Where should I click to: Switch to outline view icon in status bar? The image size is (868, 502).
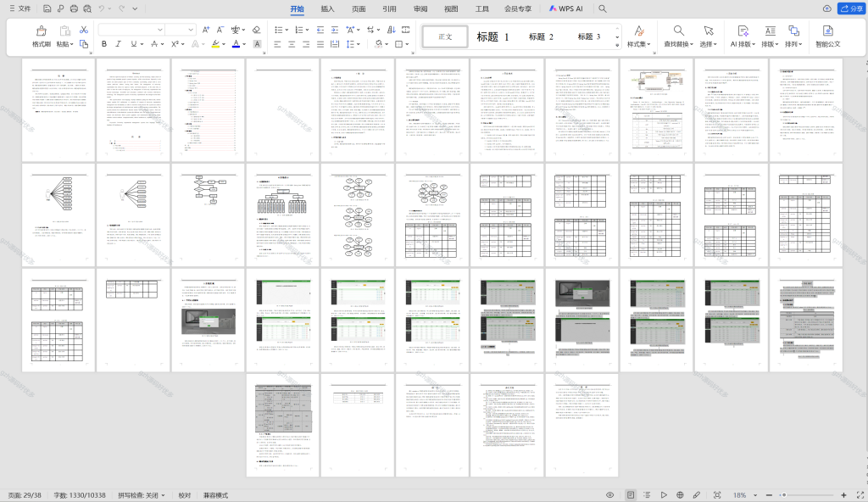[x=647, y=495]
